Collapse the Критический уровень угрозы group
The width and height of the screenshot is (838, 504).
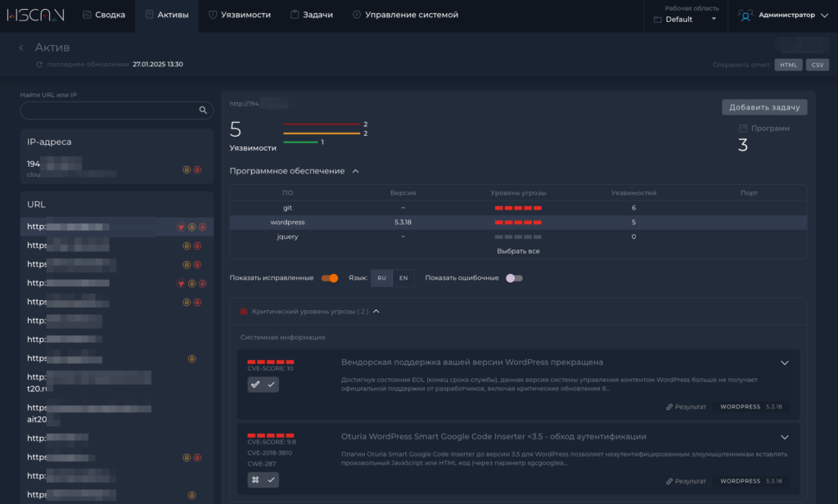pyautogui.click(x=376, y=311)
